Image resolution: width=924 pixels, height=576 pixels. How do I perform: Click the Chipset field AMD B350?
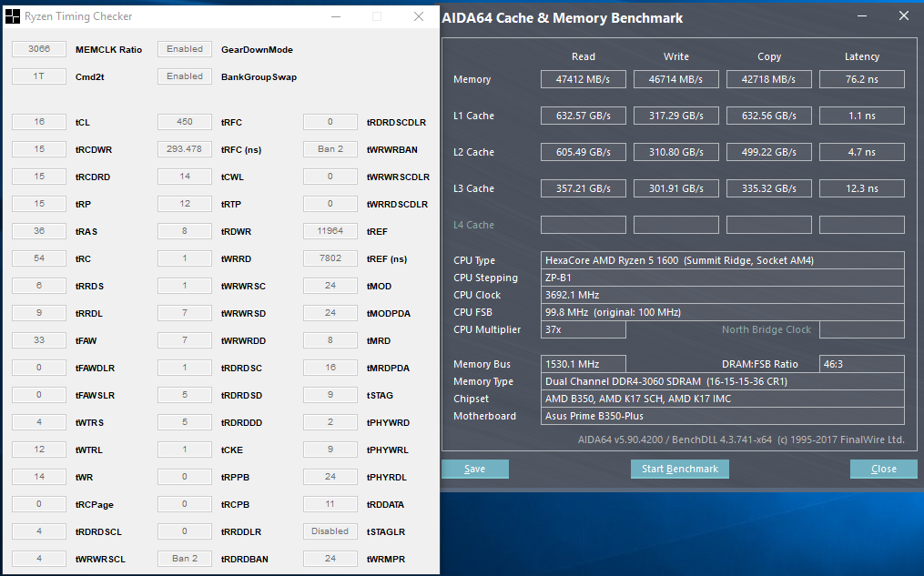point(723,399)
